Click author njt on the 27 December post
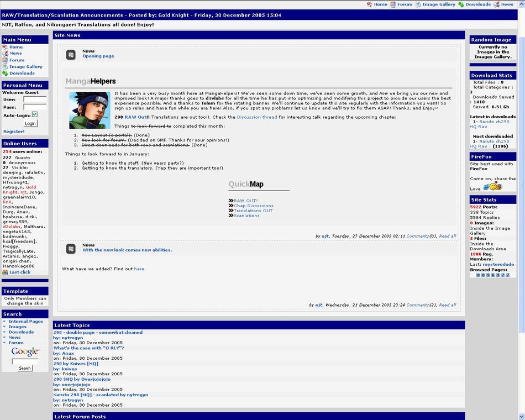 coord(325,236)
